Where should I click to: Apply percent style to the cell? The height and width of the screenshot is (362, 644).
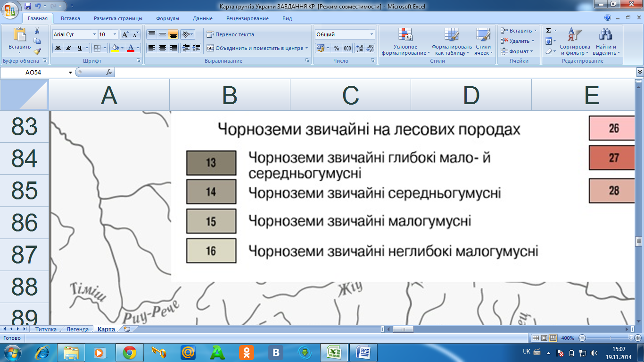pos(336,48)
